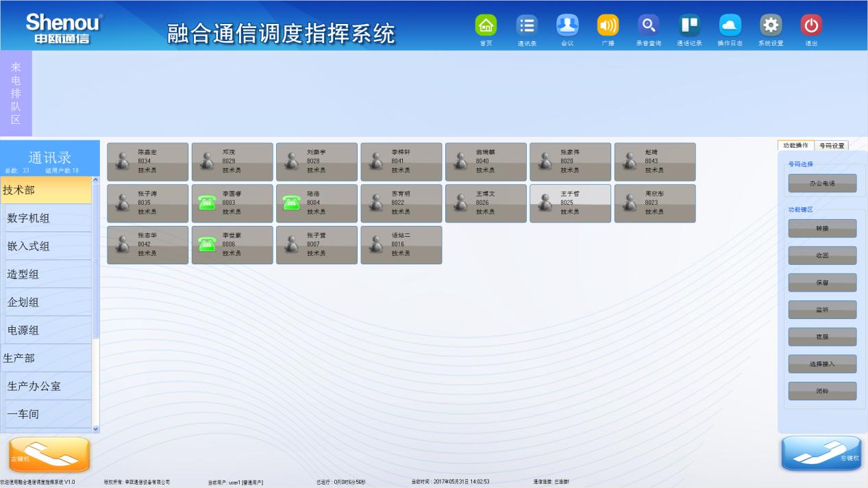Image resolution: width=868 pixels, height=488 pixels.
Task: Select 技术部 department in contacts tree
Action: [x=45, y=190]
